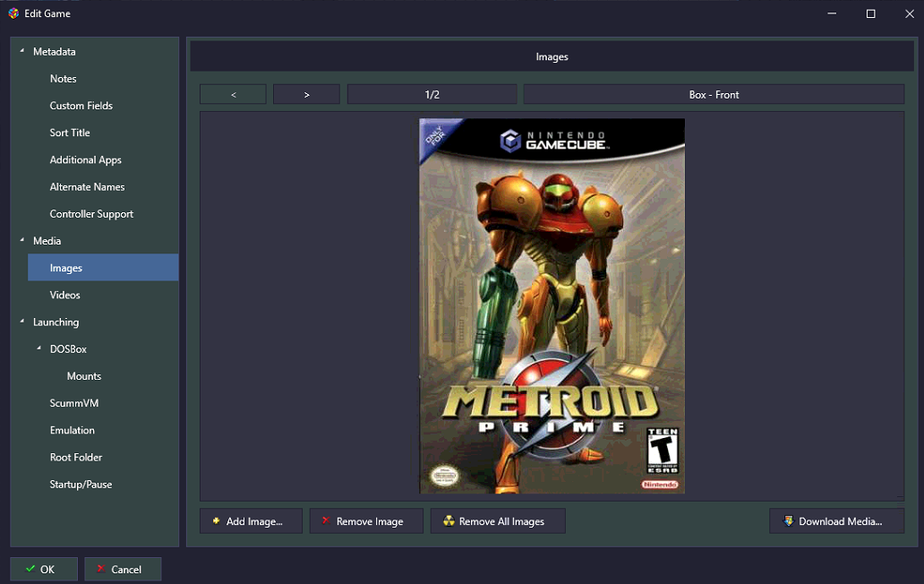The width and height of the screenshot is (924, 584).
Task: Confirm changes with the OK button
Action: pos(44,569)
